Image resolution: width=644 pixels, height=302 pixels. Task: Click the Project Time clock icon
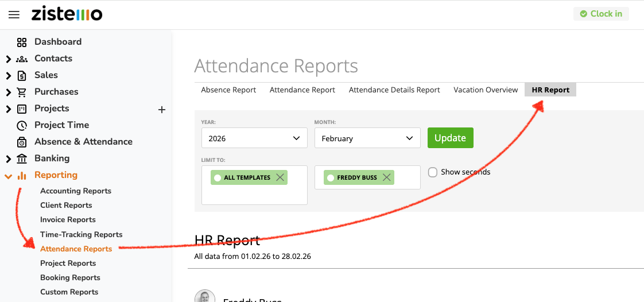pos(22,125)
